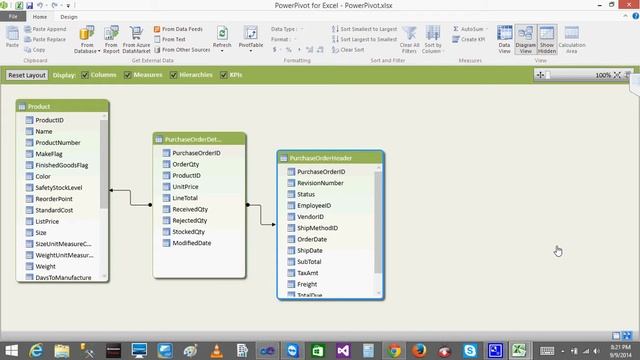The image size is (640, 360).
Task: Import data From Data Feeds
Action: point(178,29)
